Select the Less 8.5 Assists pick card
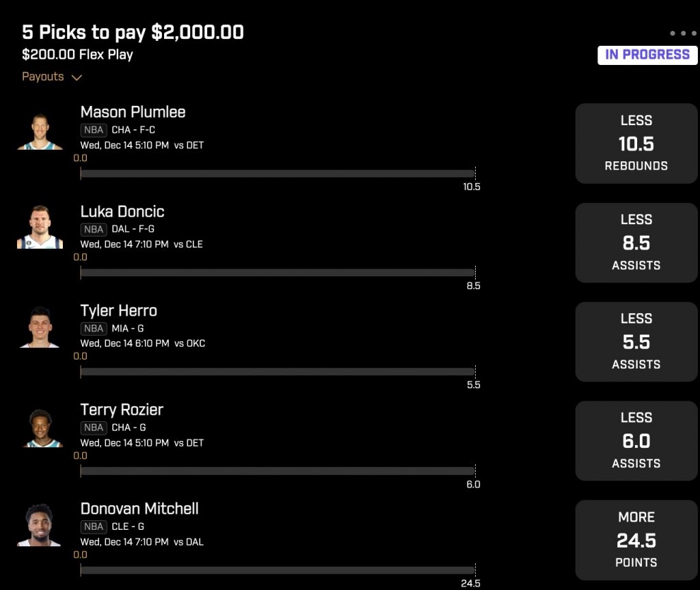This screenshot has height=590, width=700. 636,243
